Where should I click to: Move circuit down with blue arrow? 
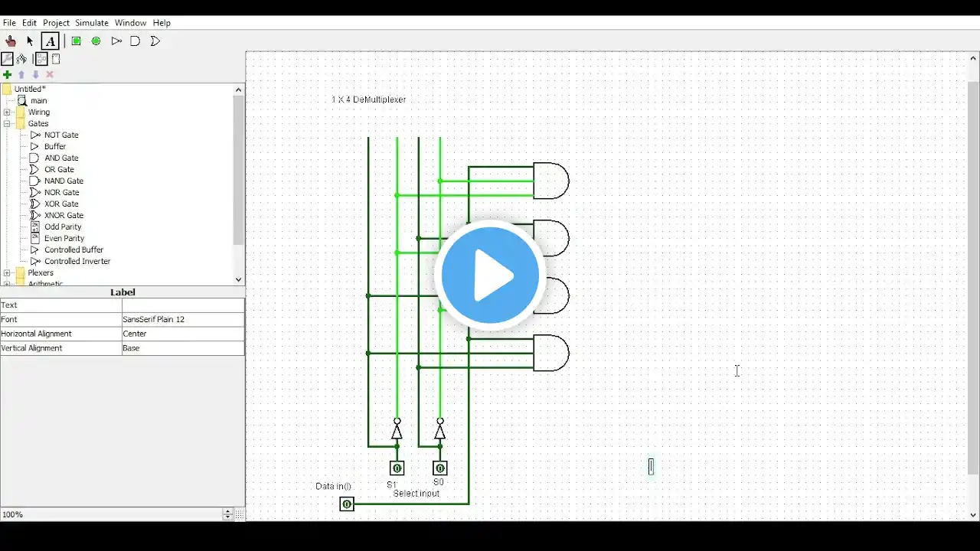click(35, 74)
